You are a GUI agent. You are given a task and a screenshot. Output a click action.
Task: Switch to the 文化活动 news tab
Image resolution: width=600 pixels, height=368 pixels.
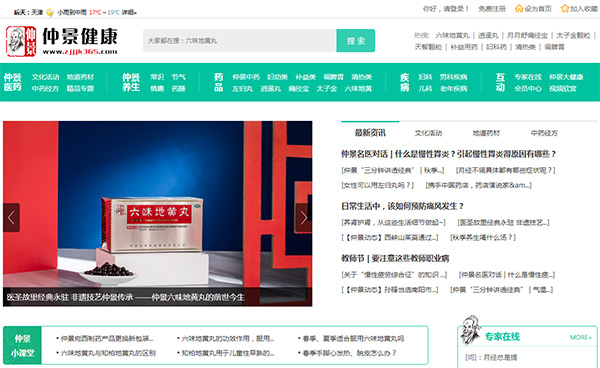(x=428, y=133)
